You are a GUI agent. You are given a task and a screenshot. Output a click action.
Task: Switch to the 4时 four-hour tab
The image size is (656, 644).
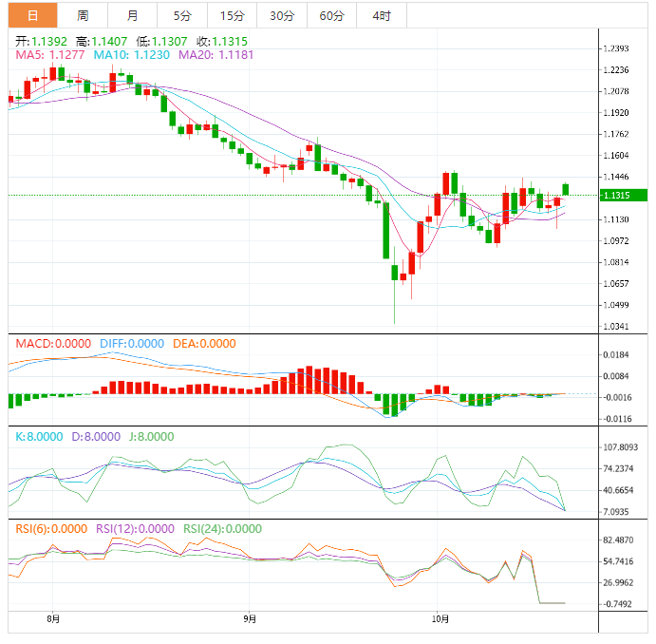pyautogui.click(x=381, y=15)
